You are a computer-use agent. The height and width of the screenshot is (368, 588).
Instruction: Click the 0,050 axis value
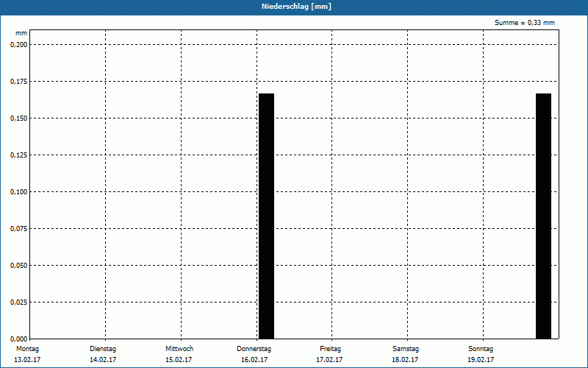point(19,266)
